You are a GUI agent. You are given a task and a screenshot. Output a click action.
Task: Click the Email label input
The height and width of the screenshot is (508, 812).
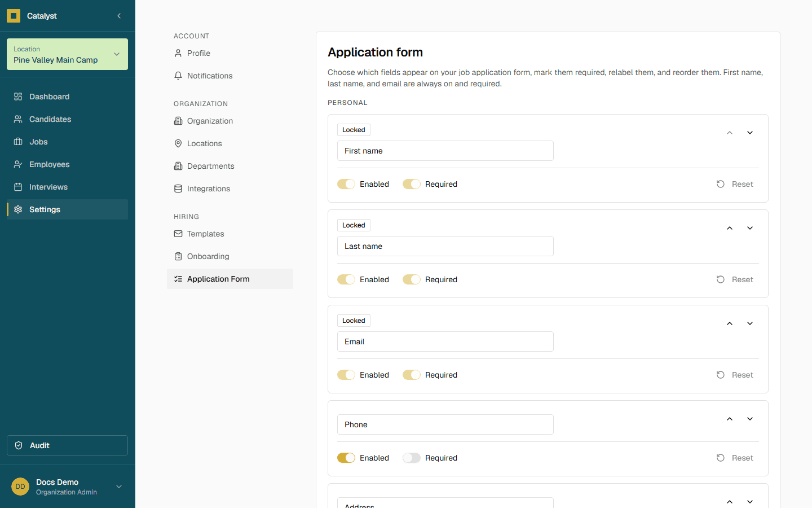pyautogui.click(x=445, y=341)
